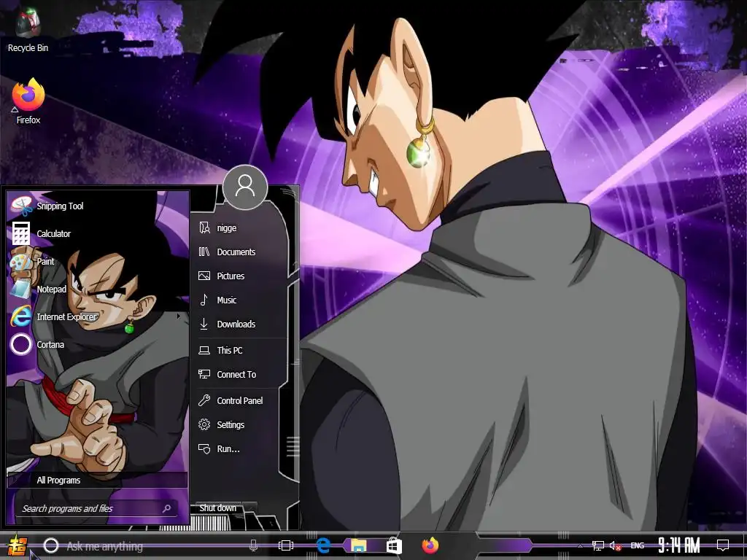Switch the ENG input language

point(638,545)
